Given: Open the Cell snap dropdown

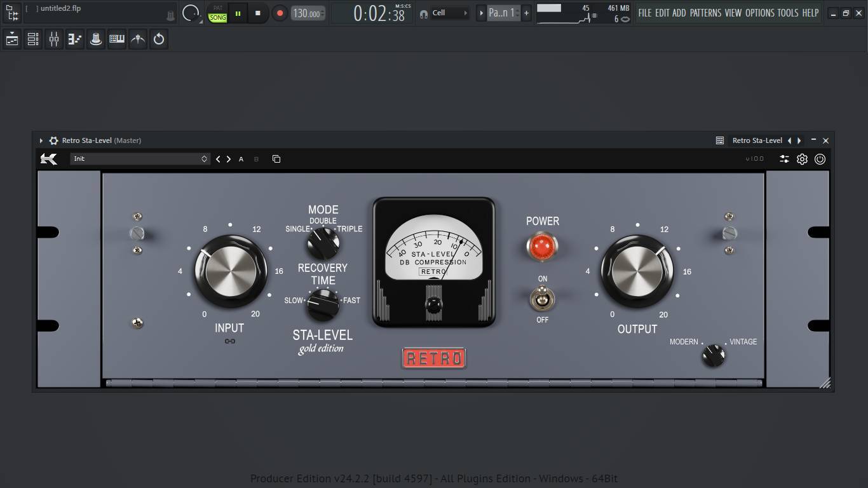Looking at the screenshot, I should coord(450,13).
